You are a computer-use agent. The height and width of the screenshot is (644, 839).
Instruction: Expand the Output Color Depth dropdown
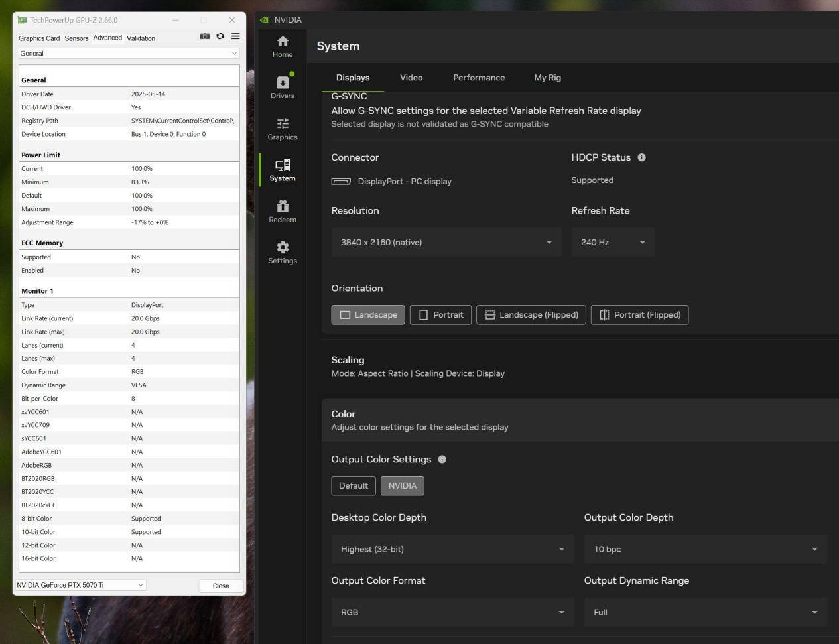705,549
